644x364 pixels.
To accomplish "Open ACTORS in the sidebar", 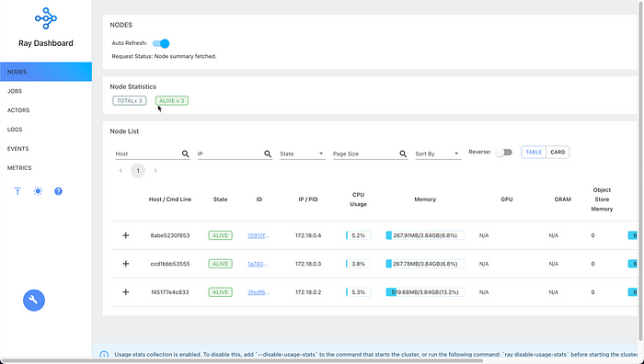I will [46, 110].
